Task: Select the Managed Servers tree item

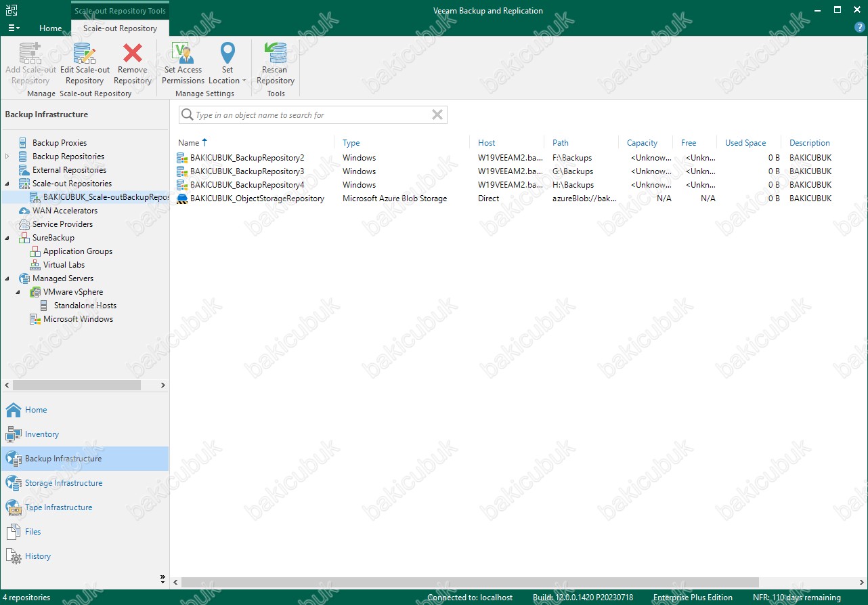Action: (63, 278)
